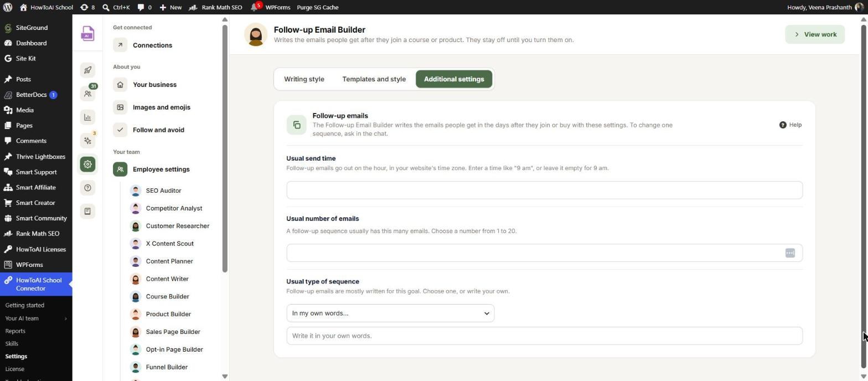Click Competitor Analyst avatar icon
868x381 pixels.
(136, 208)
